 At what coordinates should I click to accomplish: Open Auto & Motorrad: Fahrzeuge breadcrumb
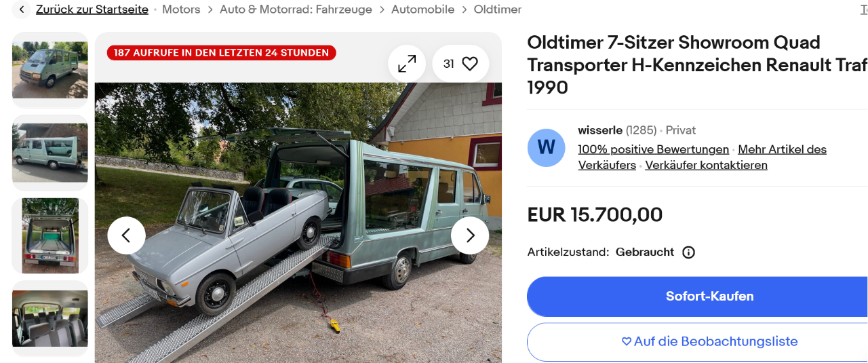coord(296,9)
